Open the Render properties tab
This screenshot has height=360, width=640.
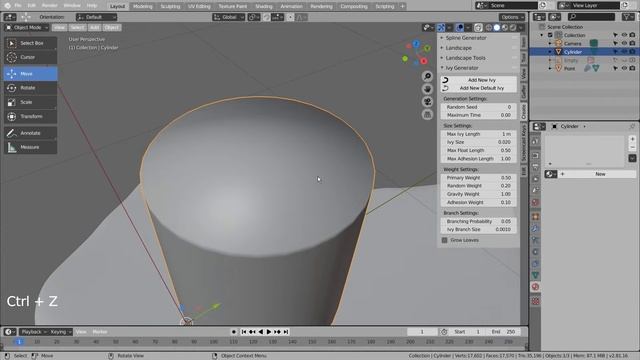[536, 156]
